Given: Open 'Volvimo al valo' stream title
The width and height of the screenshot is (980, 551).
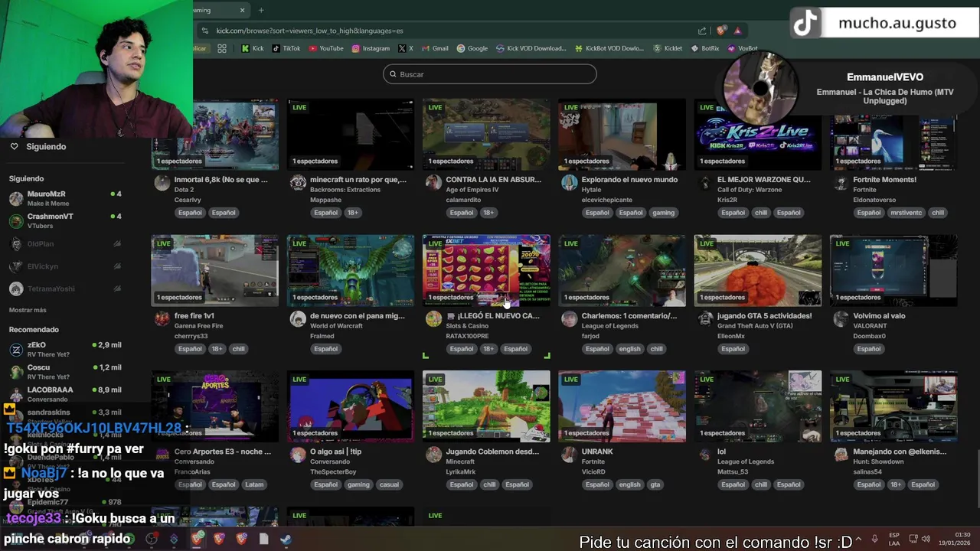Looking at the screenshot, I should point(880,315).
